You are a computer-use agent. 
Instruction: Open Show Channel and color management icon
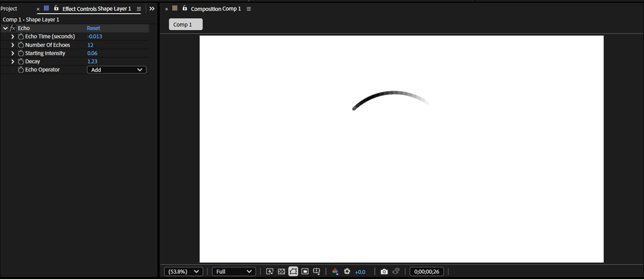[x=335, y=272]
